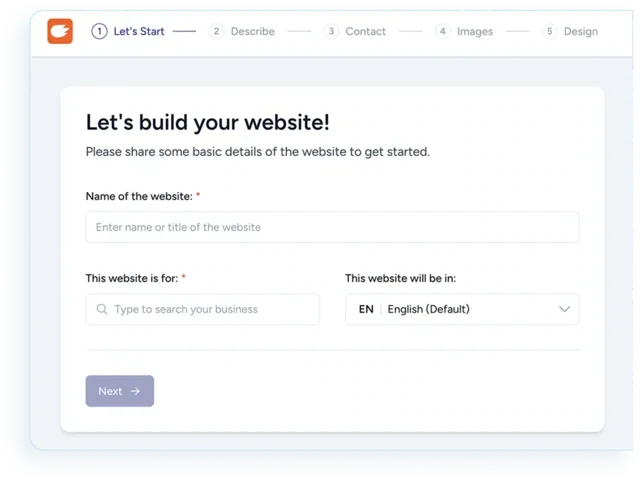Image resolution: width=642 pixels, height=480 pixels.
Task: Select step 2 circle icon
Action: pyautogui.click(x=216, y=32)
